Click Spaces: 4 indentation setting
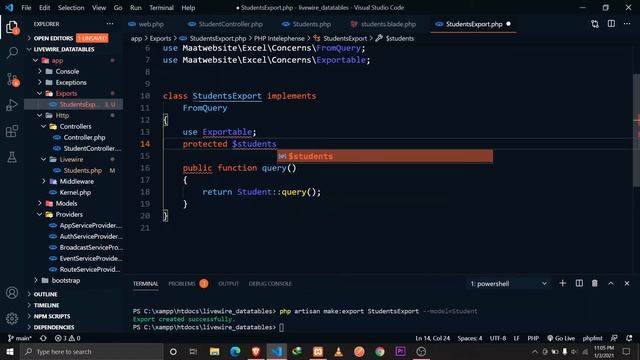The image size is (640, 360). point(470,338)
